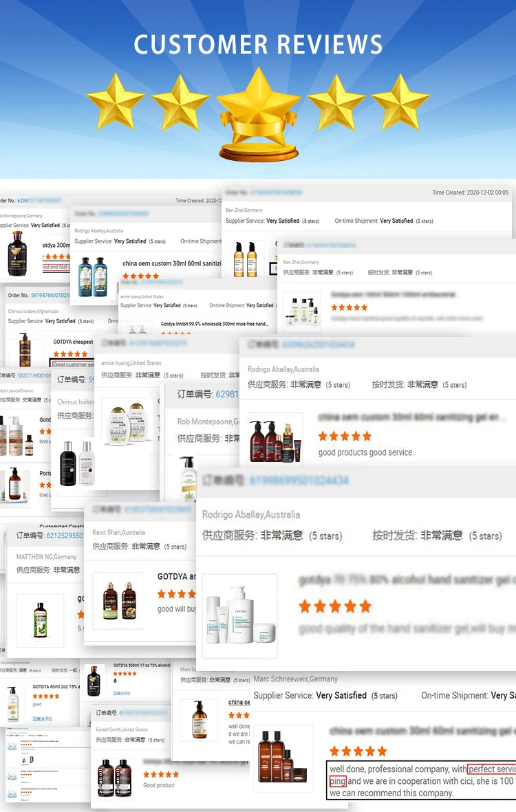The width and height of the screenshot is (516, 812).
Task: Open the order link '订单编号: 62981'
Action: (x=208, y=394)
